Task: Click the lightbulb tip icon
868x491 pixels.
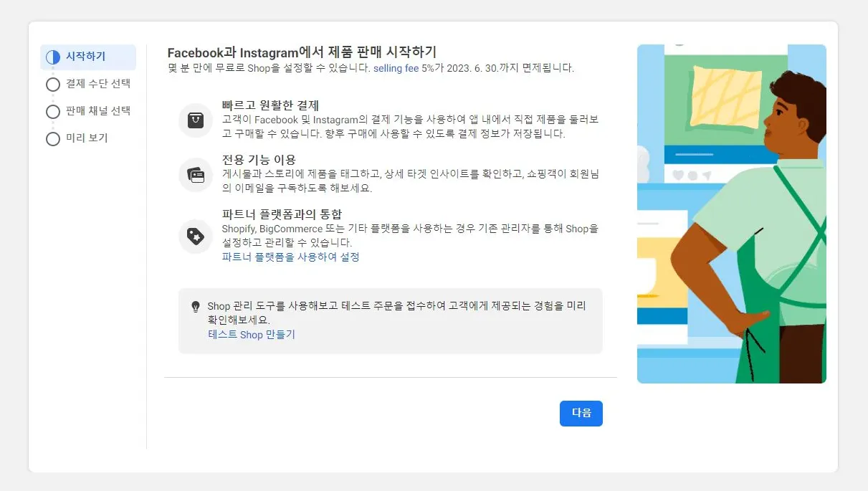Action: click(x=195, y=307)
